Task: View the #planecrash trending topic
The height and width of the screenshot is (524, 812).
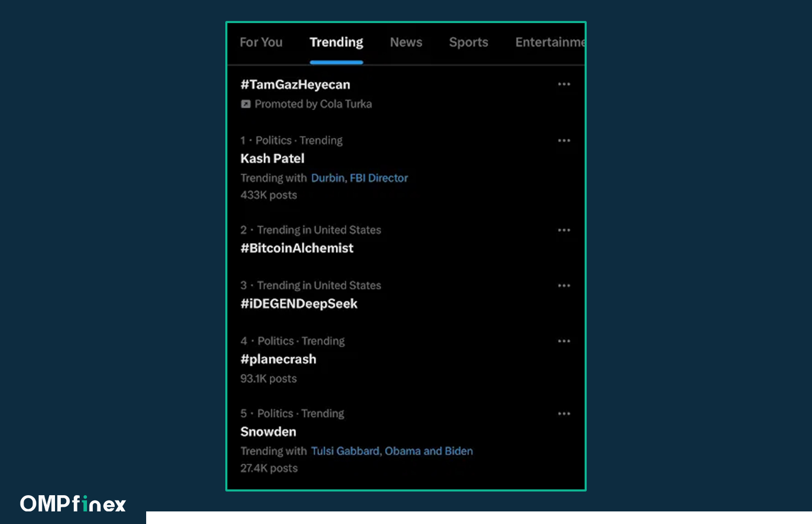Action: (x=278, y=359)
